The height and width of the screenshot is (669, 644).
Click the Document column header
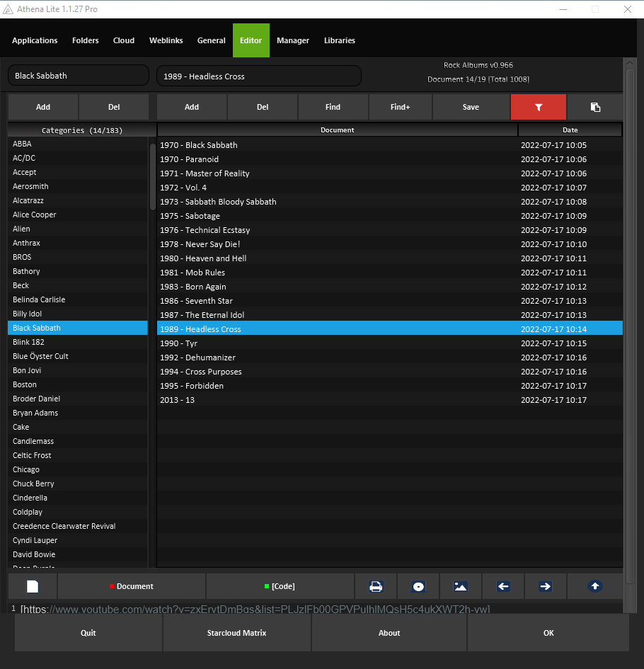tap(338, 130)
